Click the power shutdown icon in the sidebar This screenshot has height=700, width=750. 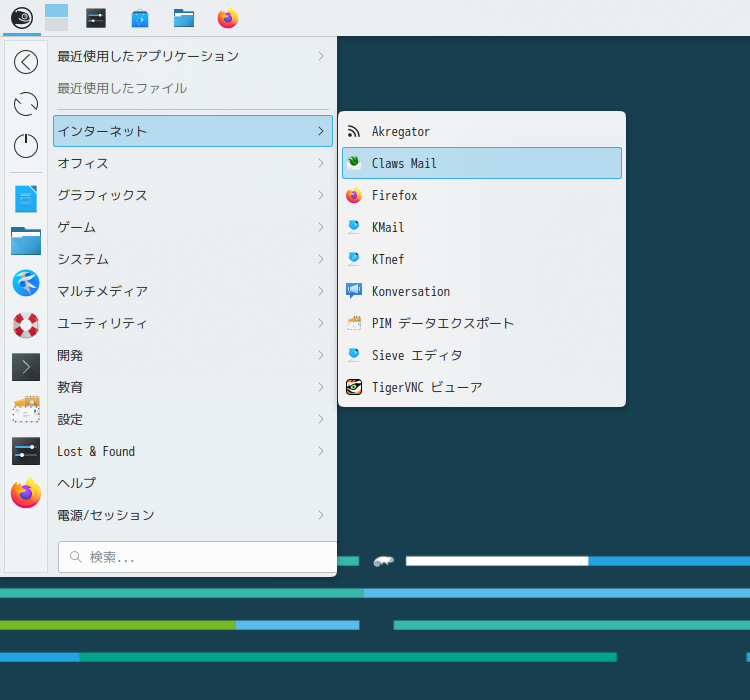(26, 145)
